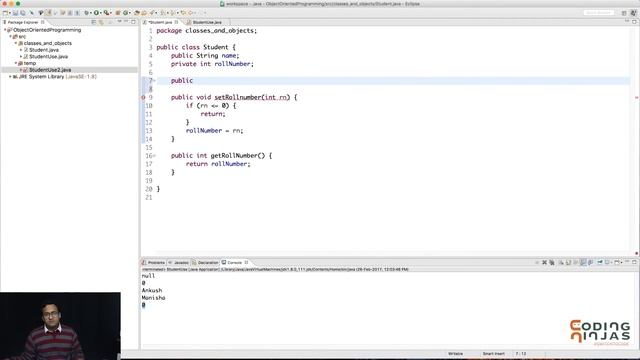
Task: Click the Clear Console icon
Action: (561, 262)
